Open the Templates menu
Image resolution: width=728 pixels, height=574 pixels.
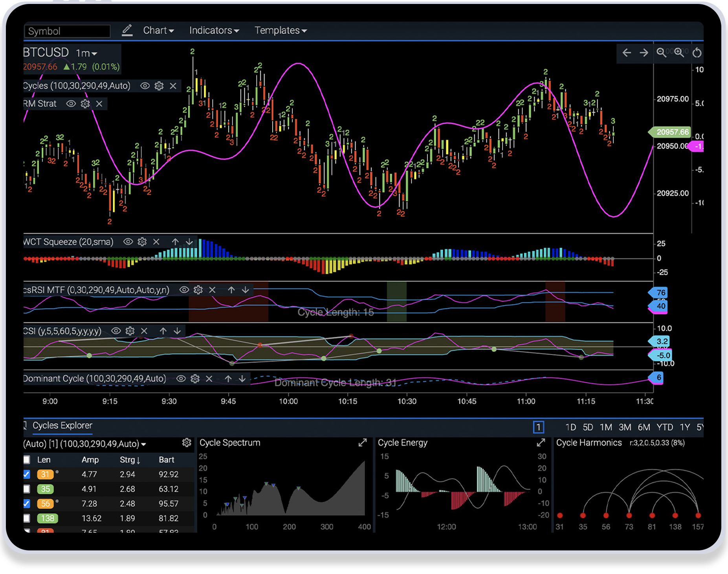[x=281, y=30]
